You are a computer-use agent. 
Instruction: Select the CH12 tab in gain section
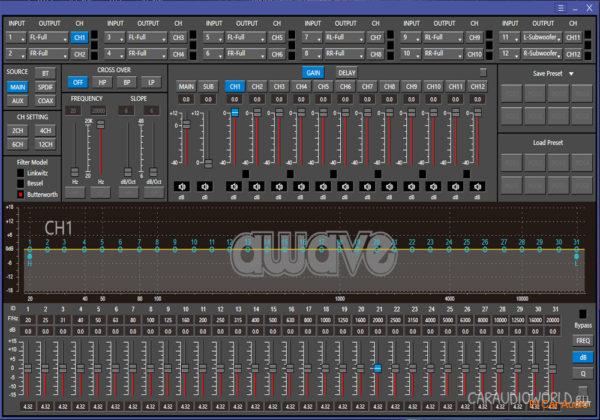[478, 86]
